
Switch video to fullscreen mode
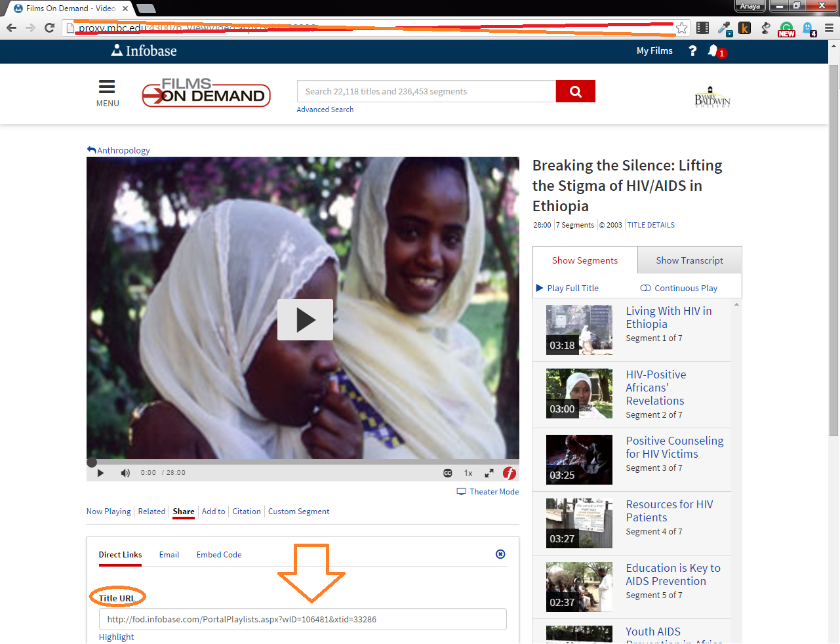click(x=489, y=473)
